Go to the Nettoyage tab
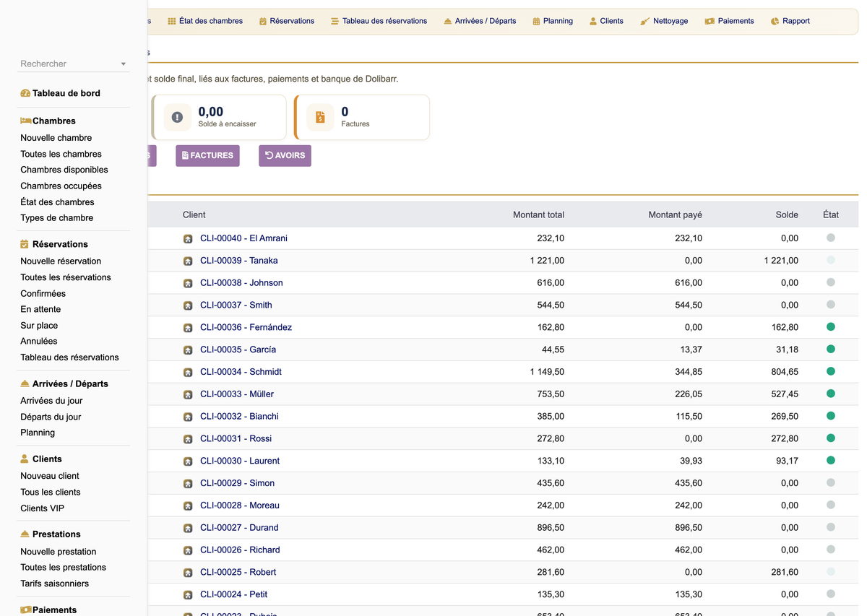 [664, 21]
